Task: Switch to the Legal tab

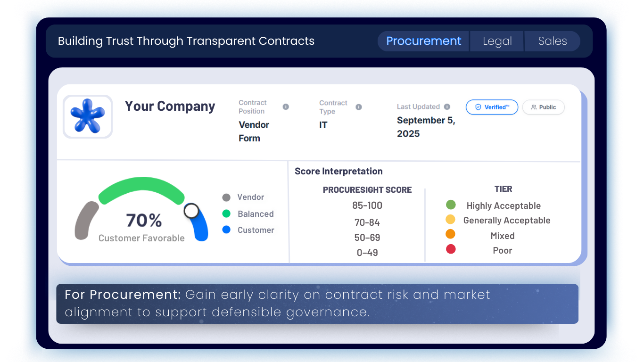Action: coord(496,41)
